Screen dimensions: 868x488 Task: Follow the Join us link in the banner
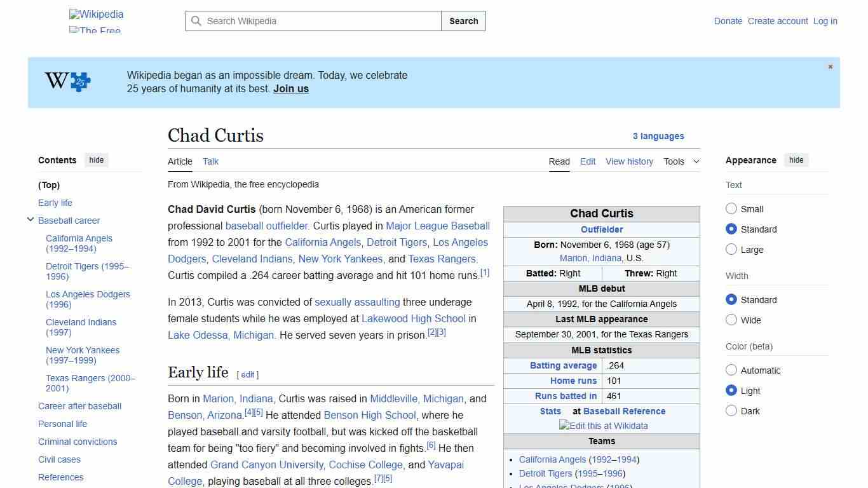[290, 88]
